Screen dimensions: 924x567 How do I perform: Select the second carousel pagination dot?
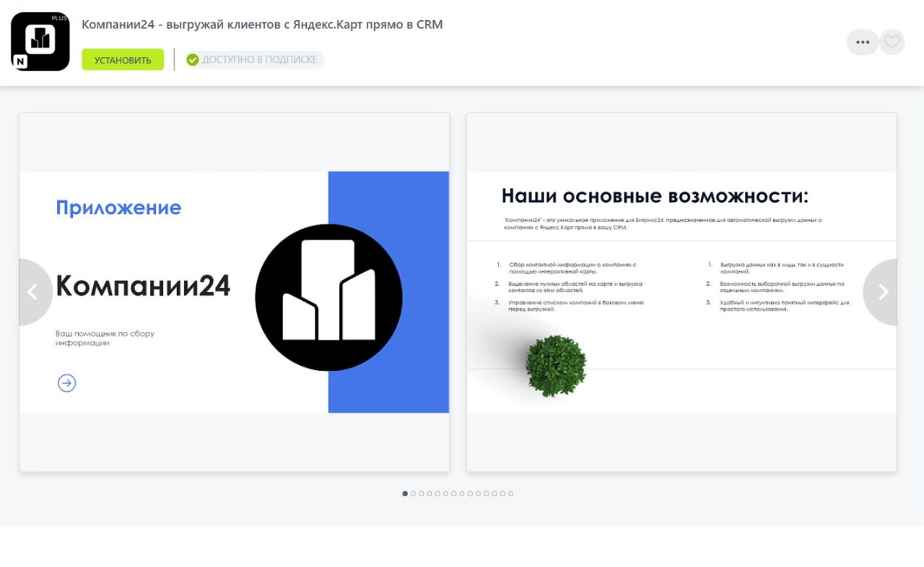[x=413, y=493]
